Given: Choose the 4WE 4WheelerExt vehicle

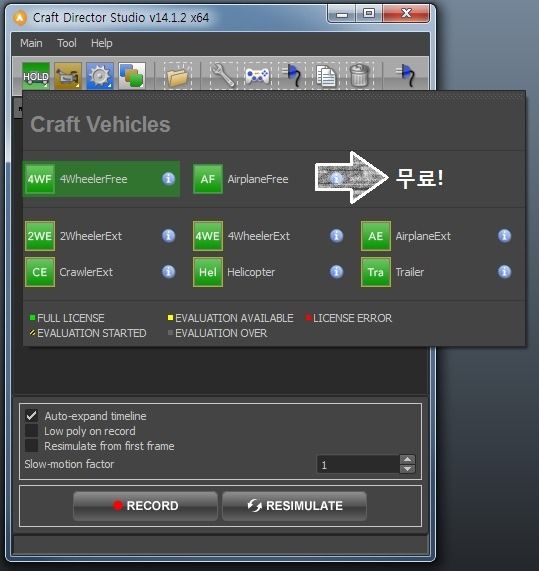Looking at the screenshot, I should pos(208,236).
